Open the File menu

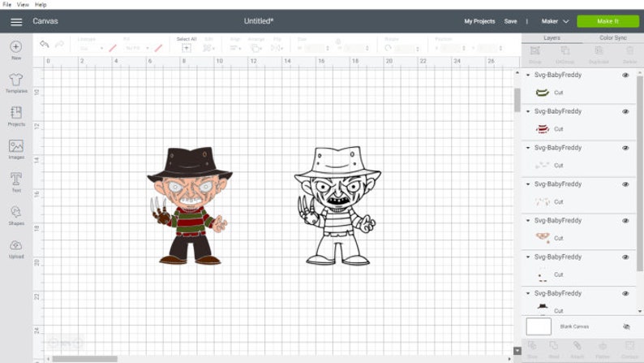point(7,5)
